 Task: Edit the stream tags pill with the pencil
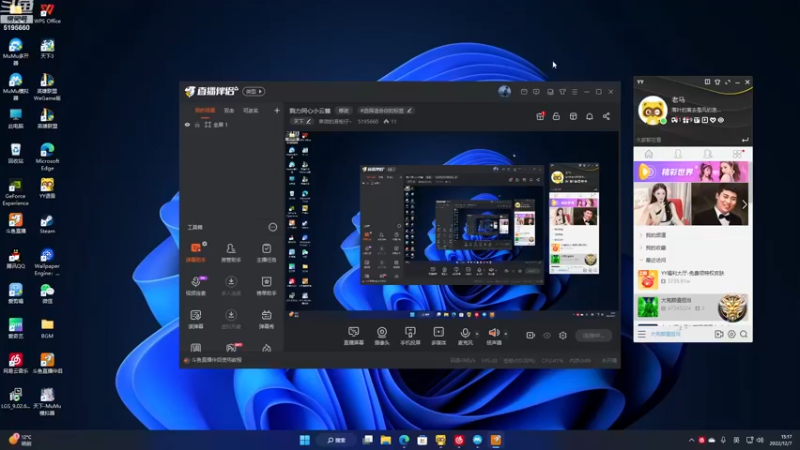point(386,110)
